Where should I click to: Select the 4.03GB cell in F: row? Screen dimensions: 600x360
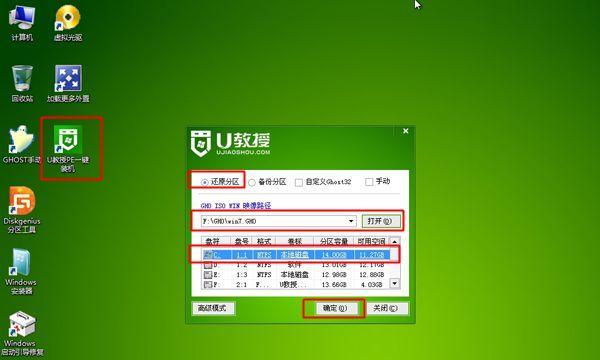pos(372,285)
